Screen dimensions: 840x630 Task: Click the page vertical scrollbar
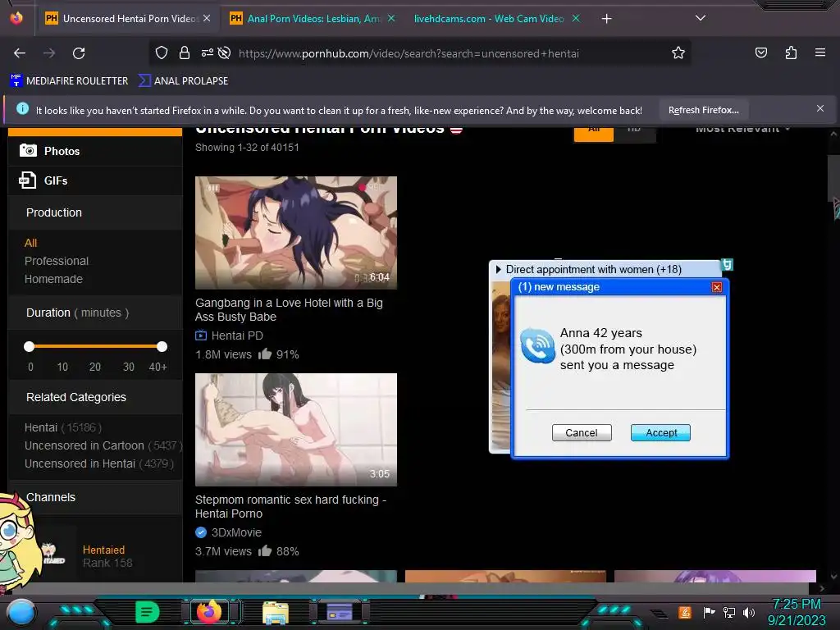pyautogui.click(x=833, y=180)
